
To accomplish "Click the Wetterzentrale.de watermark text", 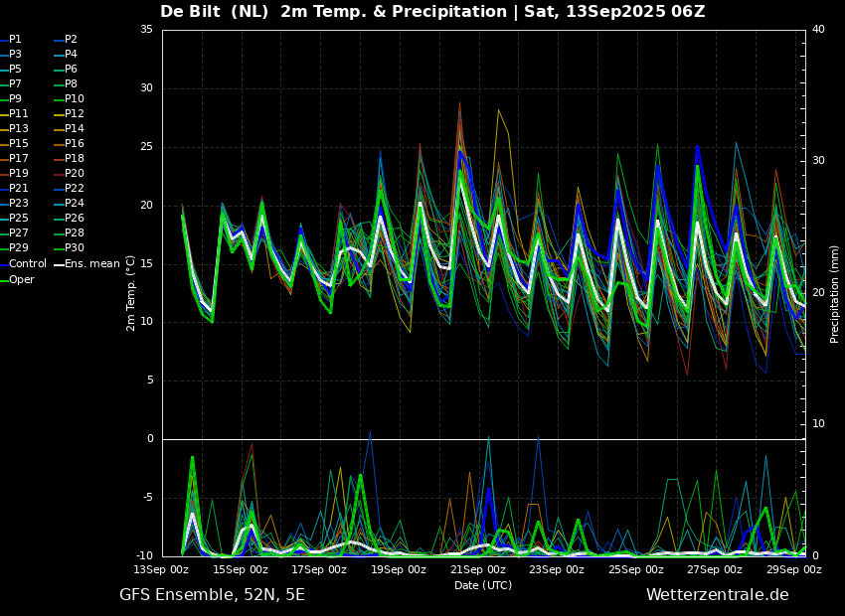I will click(x=718, y=595).
